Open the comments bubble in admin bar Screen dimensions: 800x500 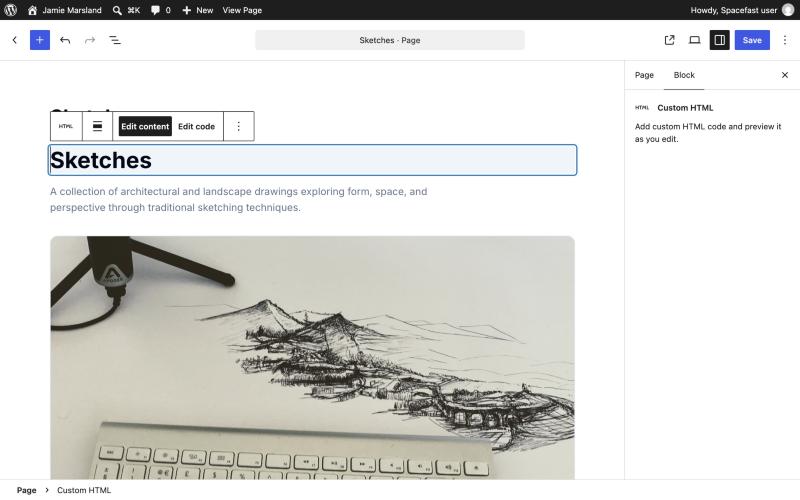click(x=160, y=10)
